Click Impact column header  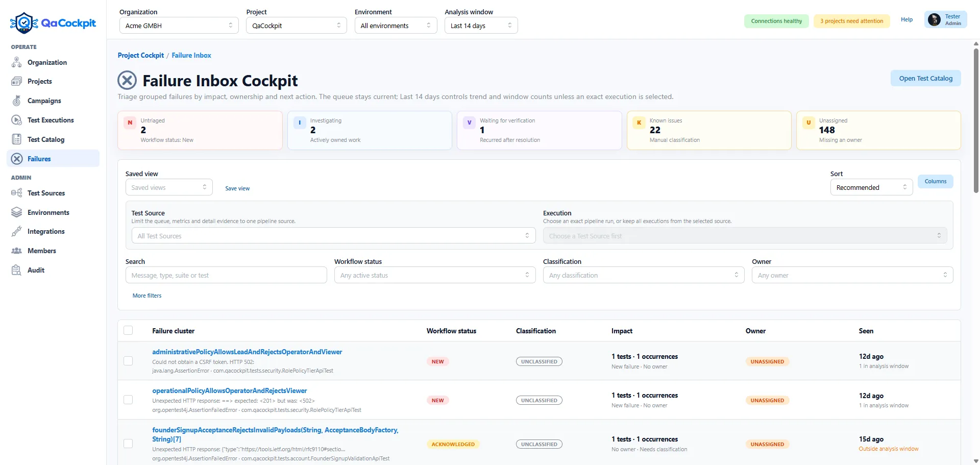tap(622, 331)
